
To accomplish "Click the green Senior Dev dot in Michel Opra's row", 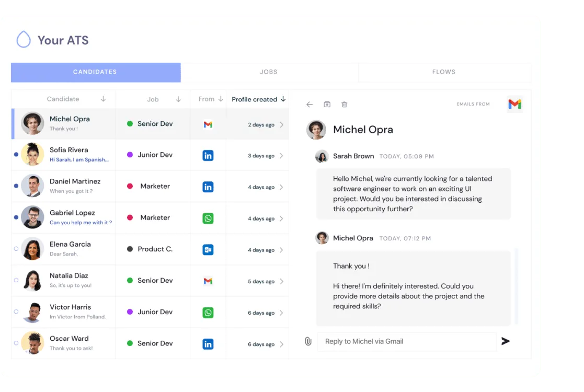I will click(130, 123).
